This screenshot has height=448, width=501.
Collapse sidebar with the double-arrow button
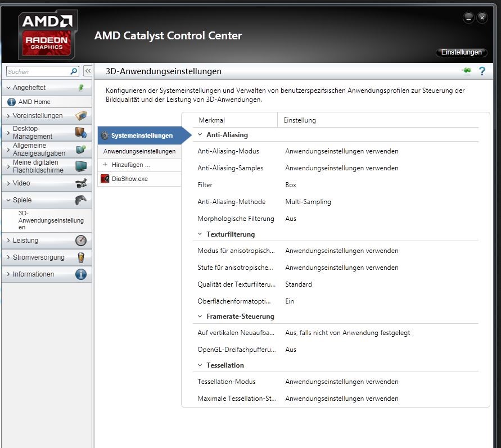point(88,71)
